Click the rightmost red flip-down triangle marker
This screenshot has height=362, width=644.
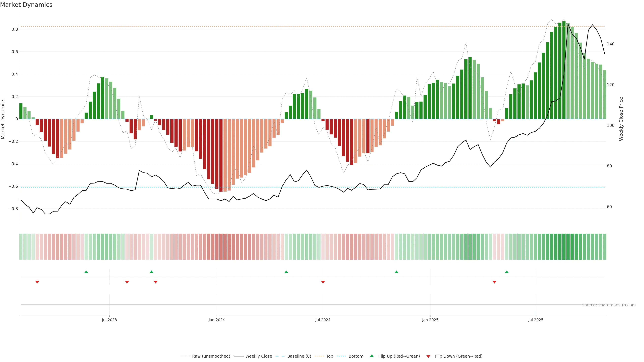click(x=494, y=282)
